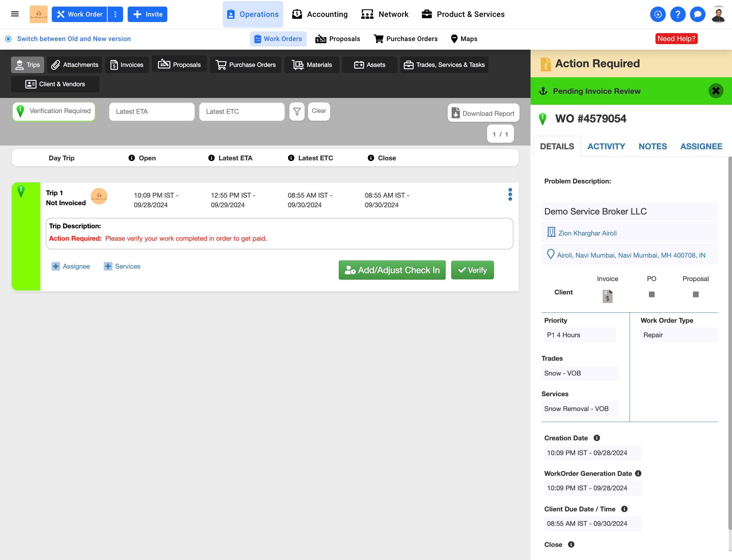Open Zion Kharghar Airoli link
Screen dimensions: 732x560
587,233
